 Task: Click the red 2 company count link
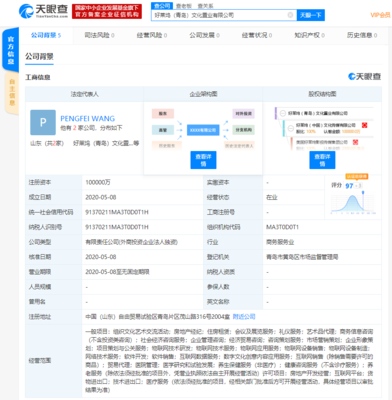(x=75, y=128)
